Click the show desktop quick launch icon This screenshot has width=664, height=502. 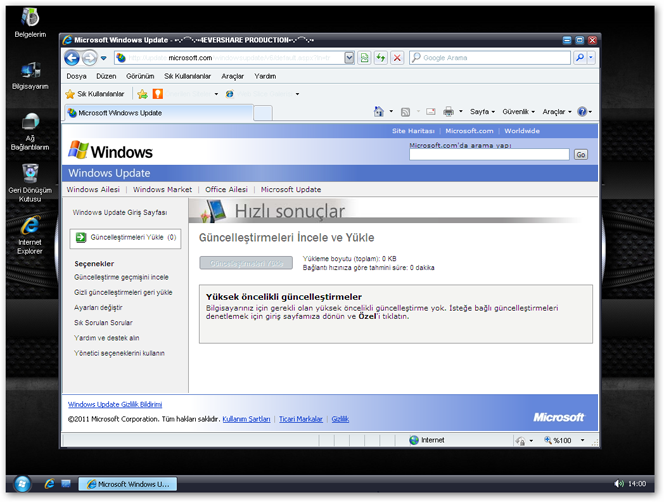point(66,484)
